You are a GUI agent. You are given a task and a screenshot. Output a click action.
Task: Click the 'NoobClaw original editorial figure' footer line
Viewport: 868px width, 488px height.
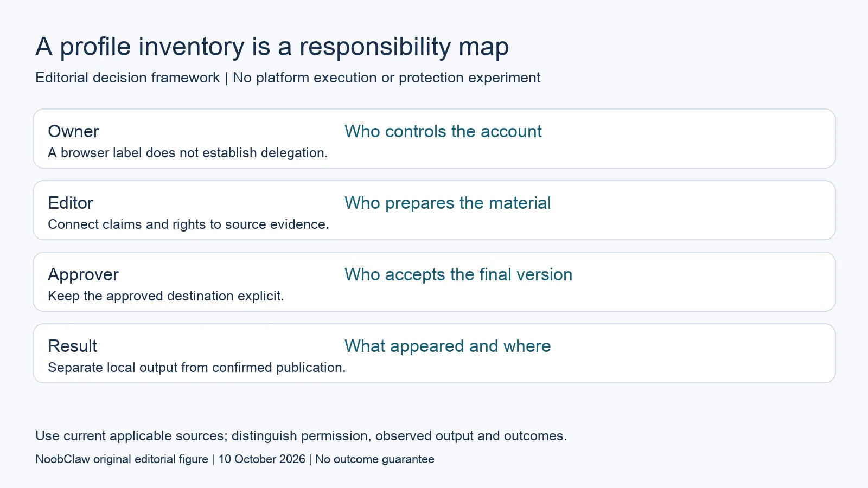[235, 459]
